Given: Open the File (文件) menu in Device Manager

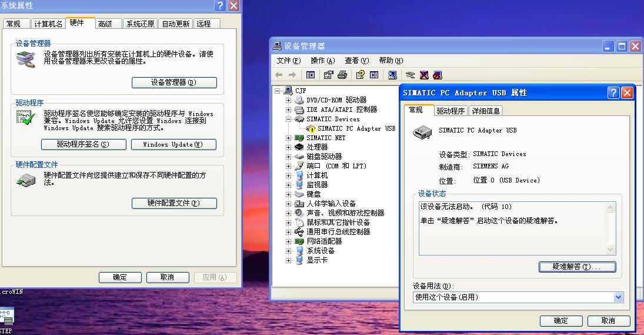Looking at the screenshot, I should click(x=289, y=61).
